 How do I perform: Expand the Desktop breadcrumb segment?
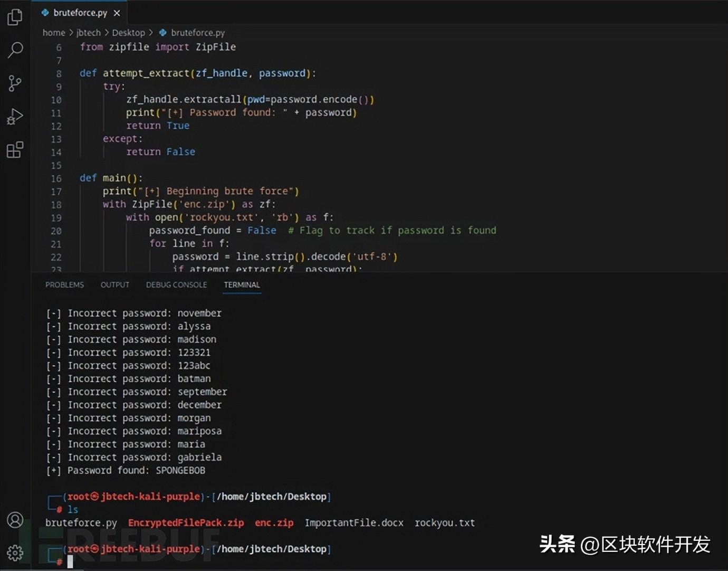point(128,33)
